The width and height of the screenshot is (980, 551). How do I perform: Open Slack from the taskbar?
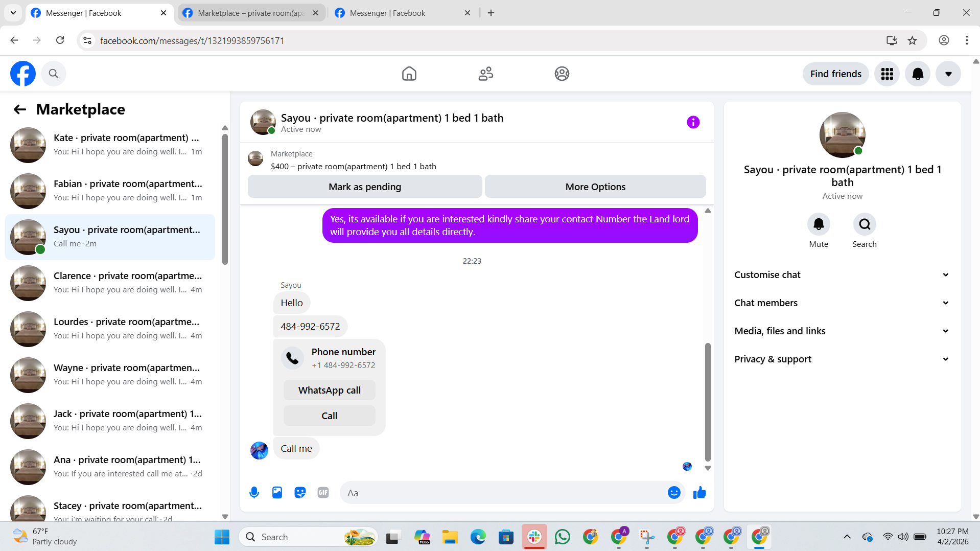pos(534,537)
